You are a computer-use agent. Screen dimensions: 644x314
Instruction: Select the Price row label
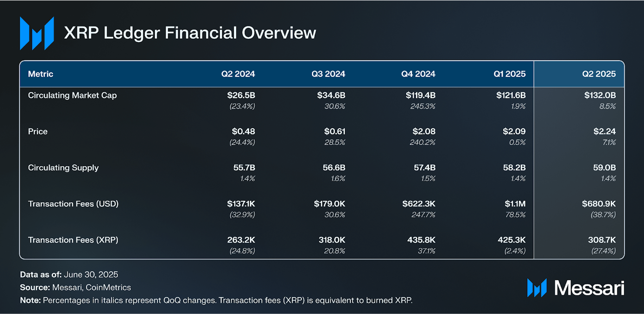tap(38, 131)
